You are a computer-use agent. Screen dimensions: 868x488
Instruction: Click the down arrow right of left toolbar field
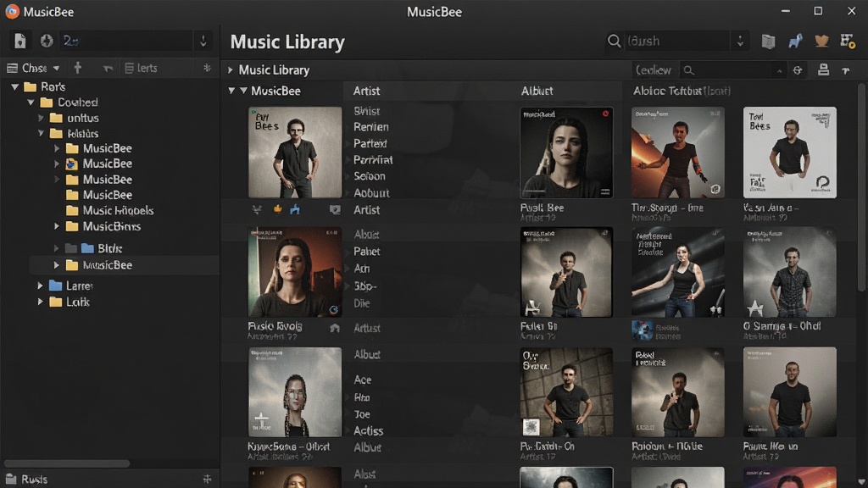tap(203, 41)
